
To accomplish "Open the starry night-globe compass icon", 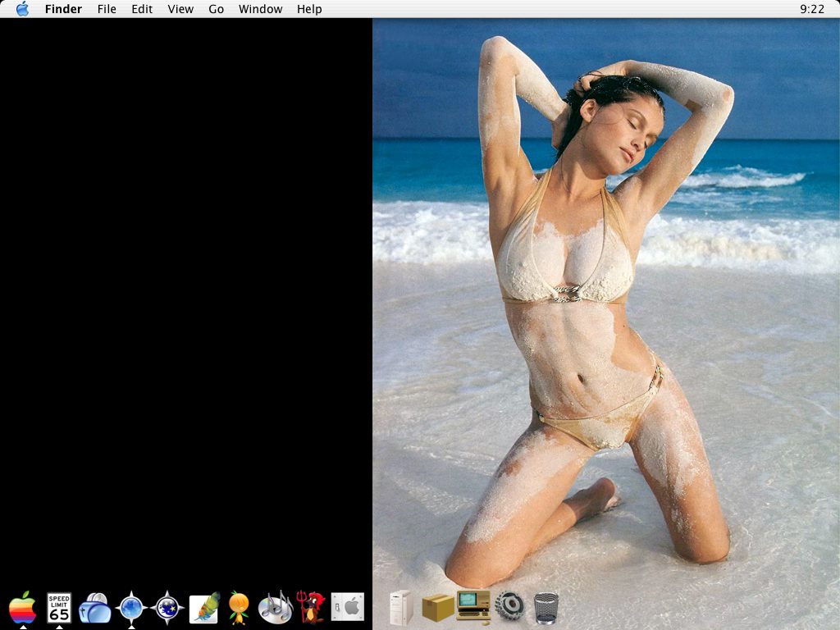I will point(167,608).
